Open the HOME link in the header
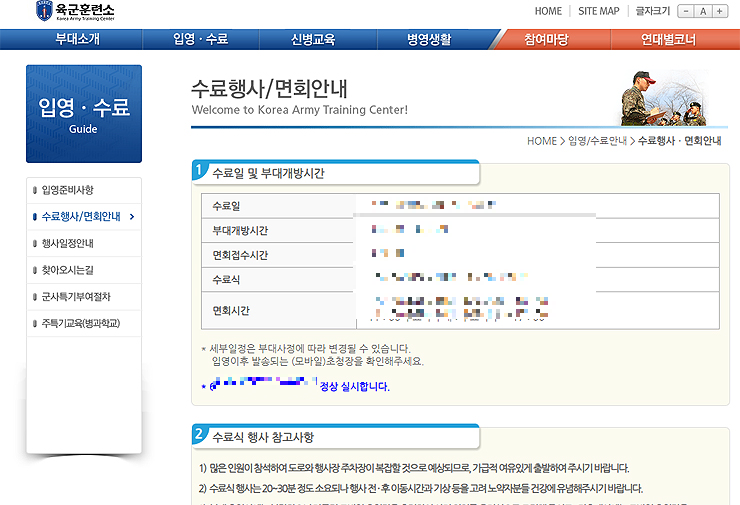The height and width of the screenshot is (505, 740). point(548,11)
